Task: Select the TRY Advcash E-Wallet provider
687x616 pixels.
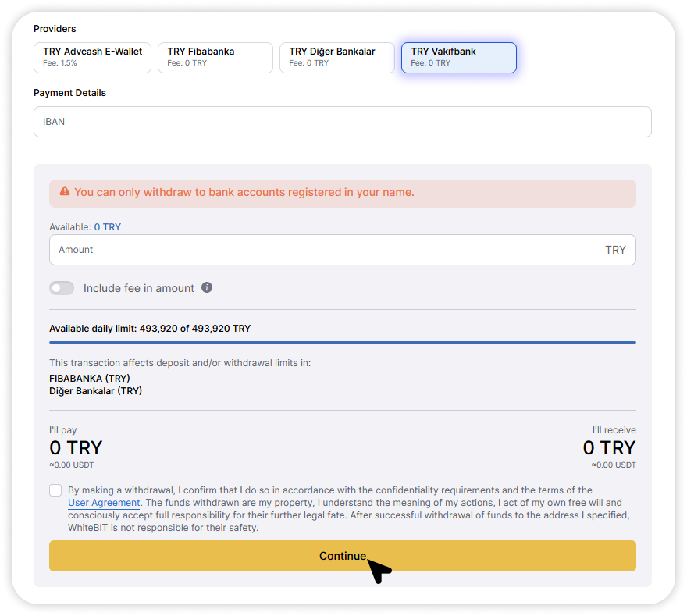Action: point(92,58)
